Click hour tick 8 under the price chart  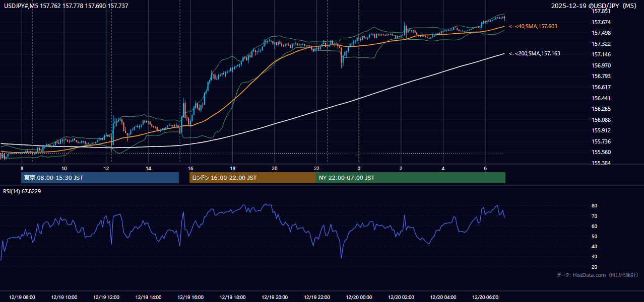click(22, 168)
